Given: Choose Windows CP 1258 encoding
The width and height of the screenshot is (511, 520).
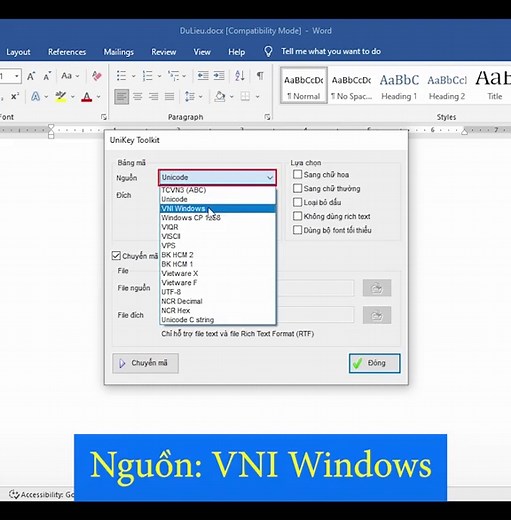Looking at the screenshot, I should point(218,218).
